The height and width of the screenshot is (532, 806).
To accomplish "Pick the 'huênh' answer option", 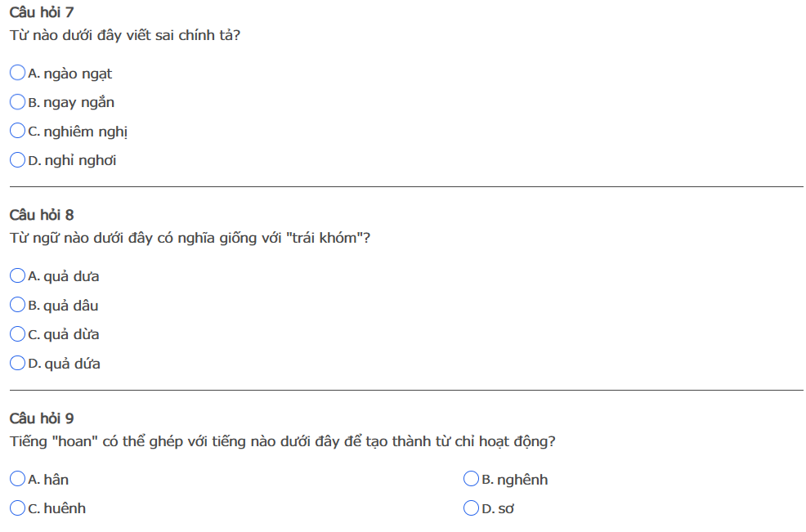I will (17, 508).
